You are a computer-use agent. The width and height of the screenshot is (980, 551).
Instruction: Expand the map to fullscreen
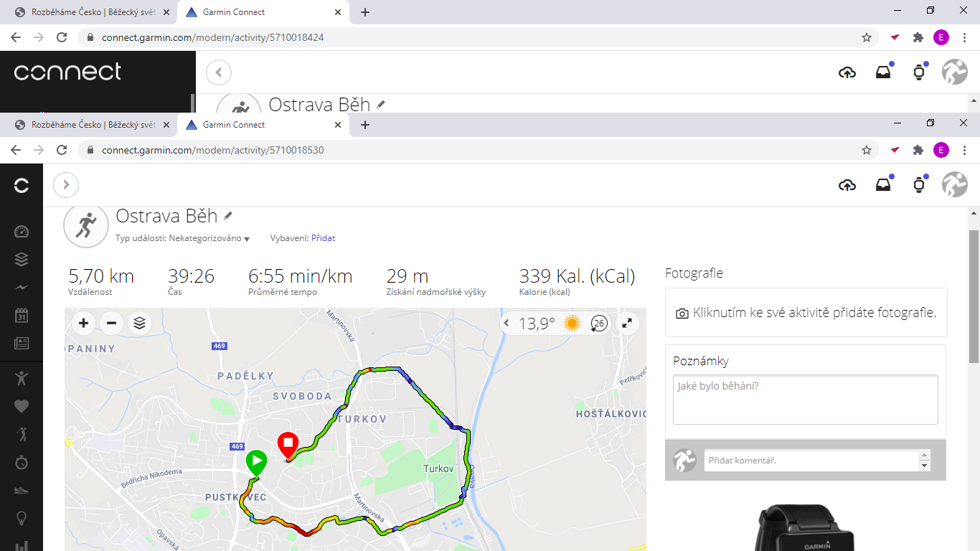(x=628, y=324)
